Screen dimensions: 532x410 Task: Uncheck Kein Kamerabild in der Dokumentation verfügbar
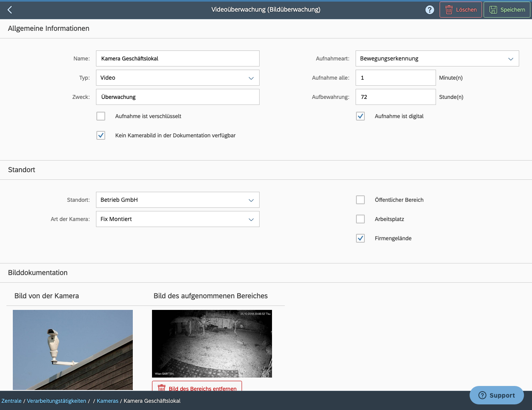[x=101, y=135]
